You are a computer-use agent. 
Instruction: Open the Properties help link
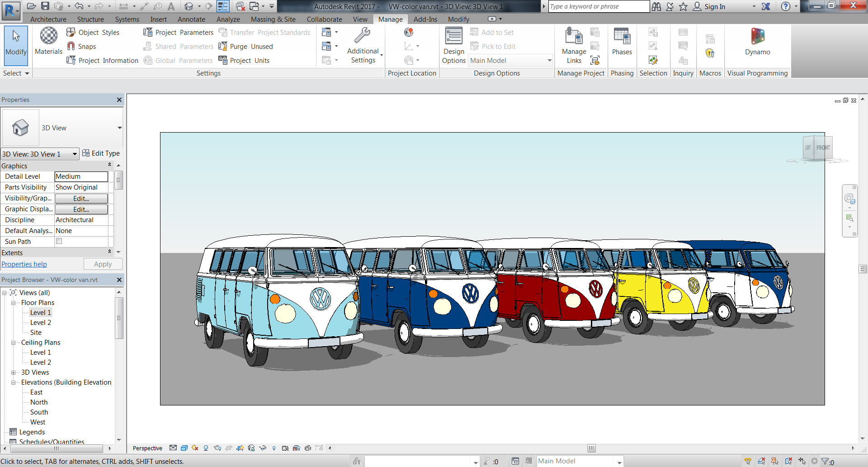point(24,264)
